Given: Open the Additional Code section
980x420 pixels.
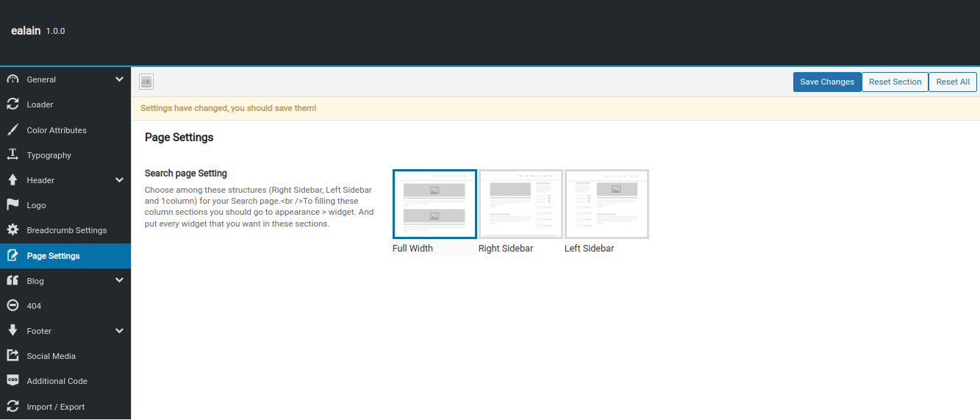Looking at the screenshot, I should (65, 381).
